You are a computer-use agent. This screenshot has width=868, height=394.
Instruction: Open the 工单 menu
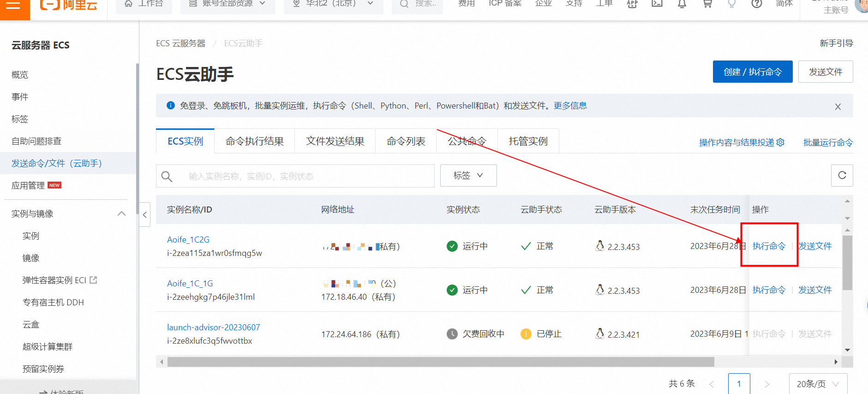(x=605, y=4)
